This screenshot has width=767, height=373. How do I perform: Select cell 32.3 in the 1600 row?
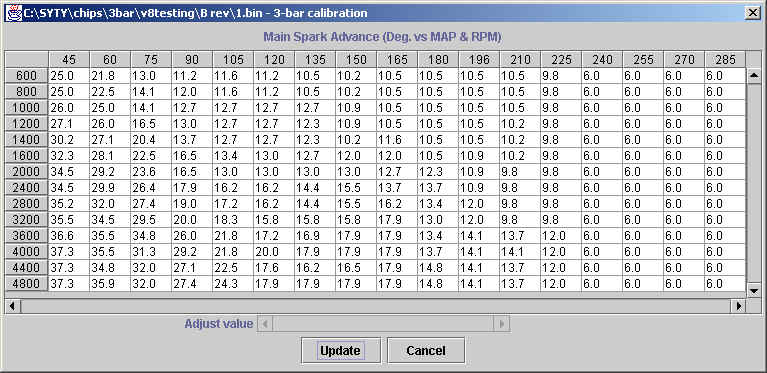click(69, 155)
